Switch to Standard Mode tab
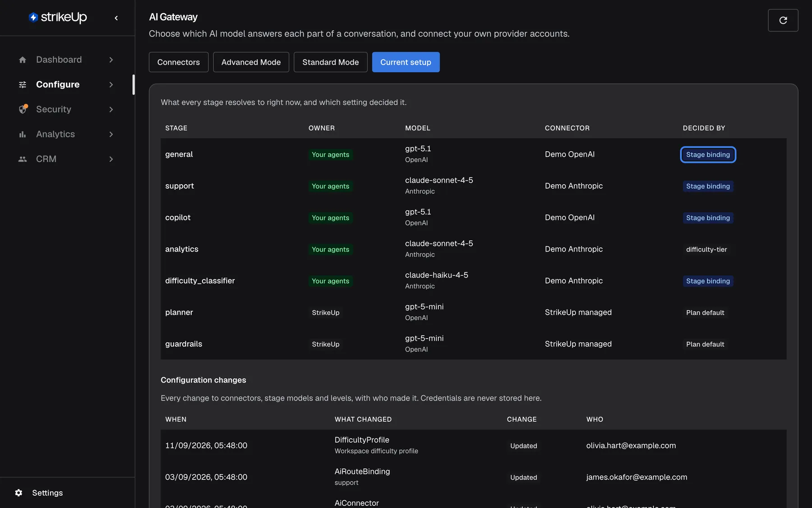This screenshot has height=508, width=812. pyautogui.click(x=331, y=62)
